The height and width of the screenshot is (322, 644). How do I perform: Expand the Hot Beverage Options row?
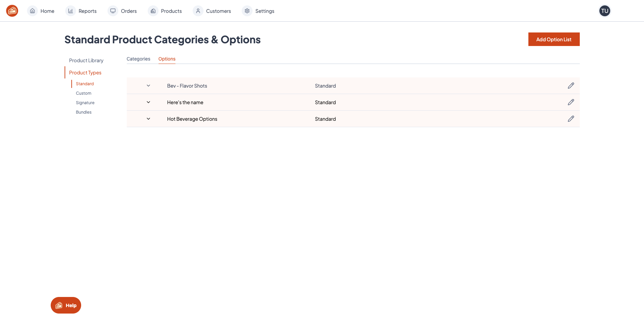coord(148,119)
